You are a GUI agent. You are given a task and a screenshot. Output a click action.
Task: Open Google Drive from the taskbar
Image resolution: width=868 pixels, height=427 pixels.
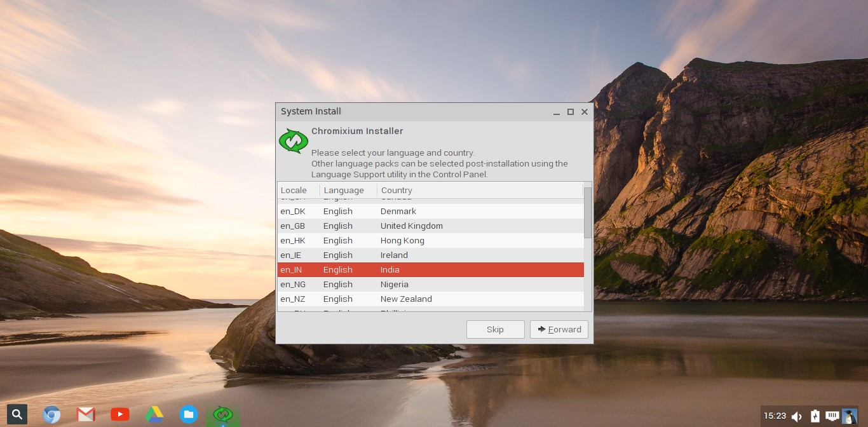coord(154,415)
